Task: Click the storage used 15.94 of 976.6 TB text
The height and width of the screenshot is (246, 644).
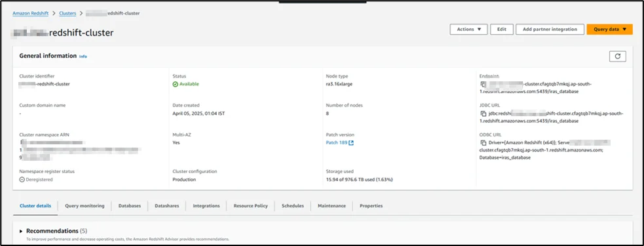Action: pyautogui.click(x=360, y=179)
